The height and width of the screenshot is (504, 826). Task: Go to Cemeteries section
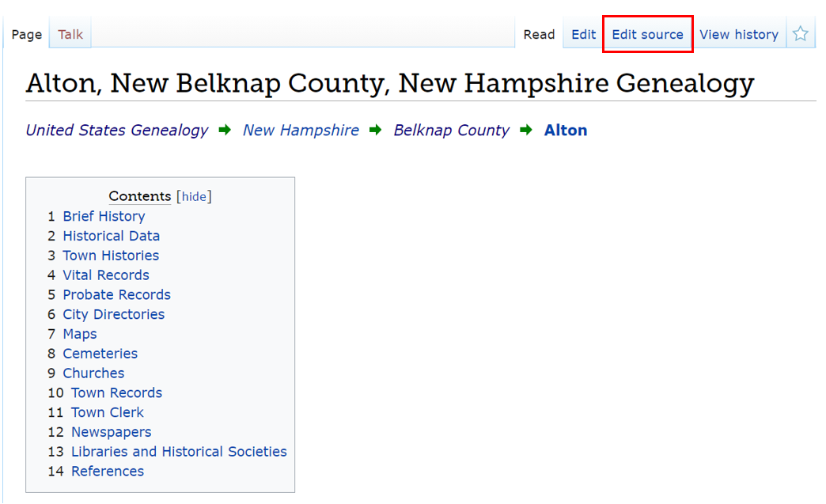tap(100, 354)
